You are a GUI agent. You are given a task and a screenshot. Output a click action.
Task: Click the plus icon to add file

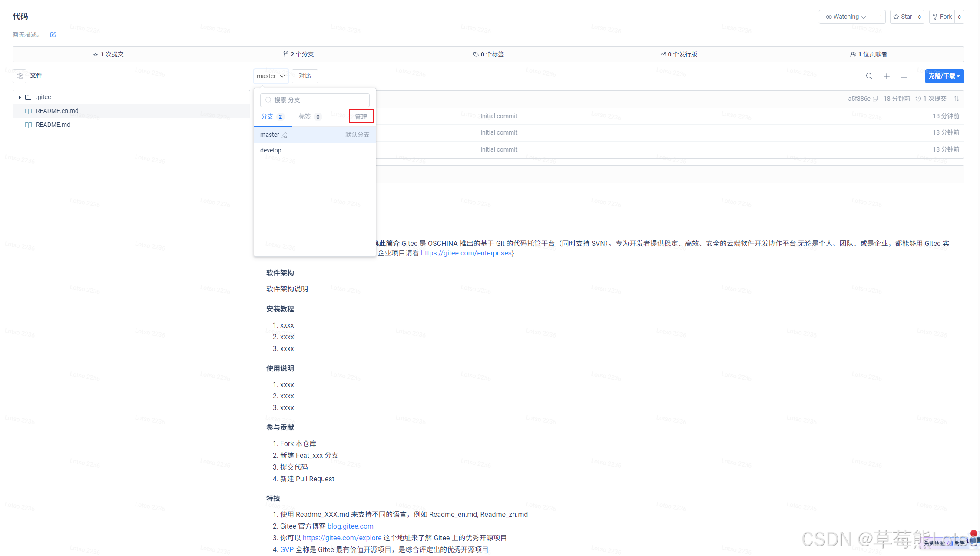coord(886,76)
